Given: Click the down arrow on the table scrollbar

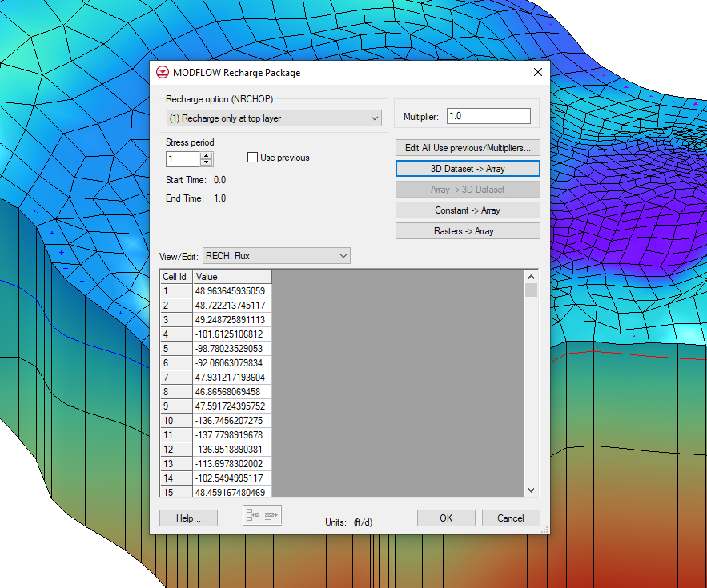Looking at the screenshot, I should (x=530, y=489).
